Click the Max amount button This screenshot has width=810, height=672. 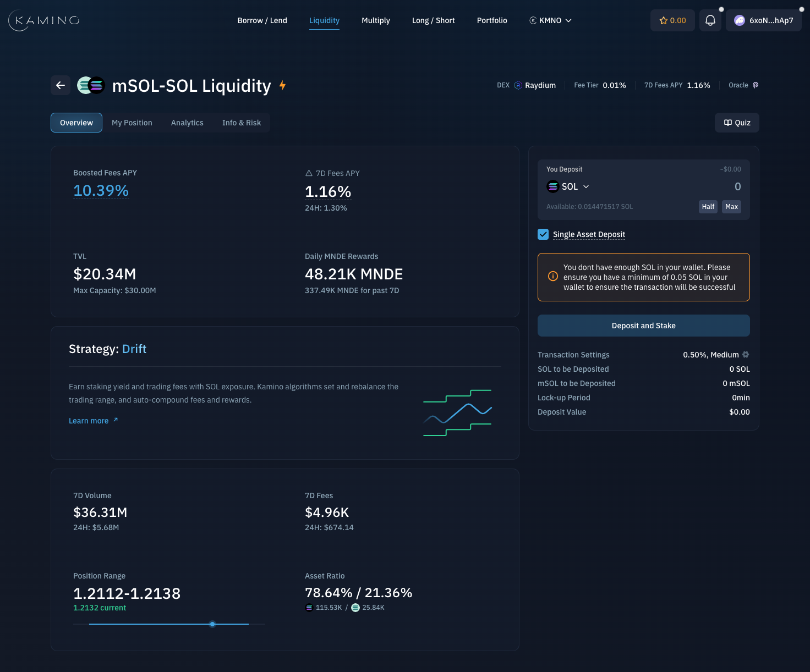tap(731, 207)
